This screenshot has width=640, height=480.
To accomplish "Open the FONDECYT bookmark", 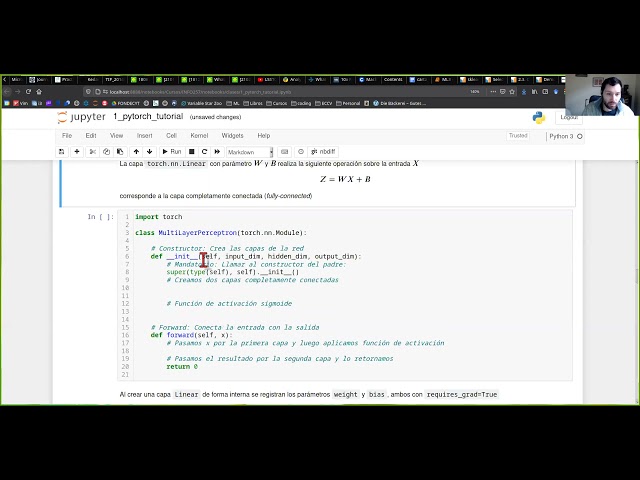I will (x=125, y=103).
